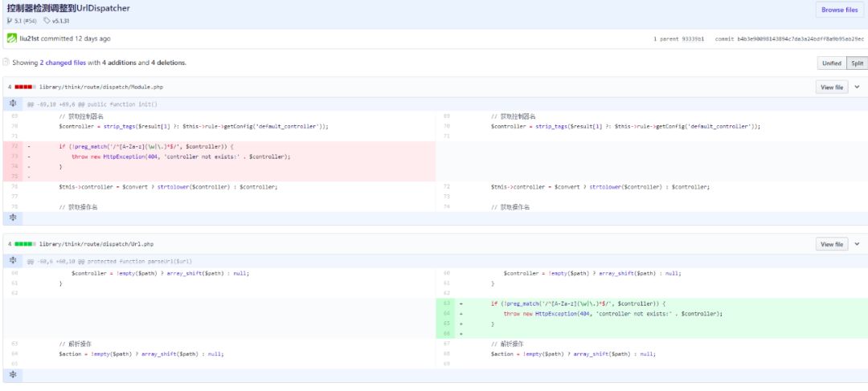Viewport: 868px width, 391px height.
Task: Click the branch icon beside 5.1
Action: [x=10, y=21]
